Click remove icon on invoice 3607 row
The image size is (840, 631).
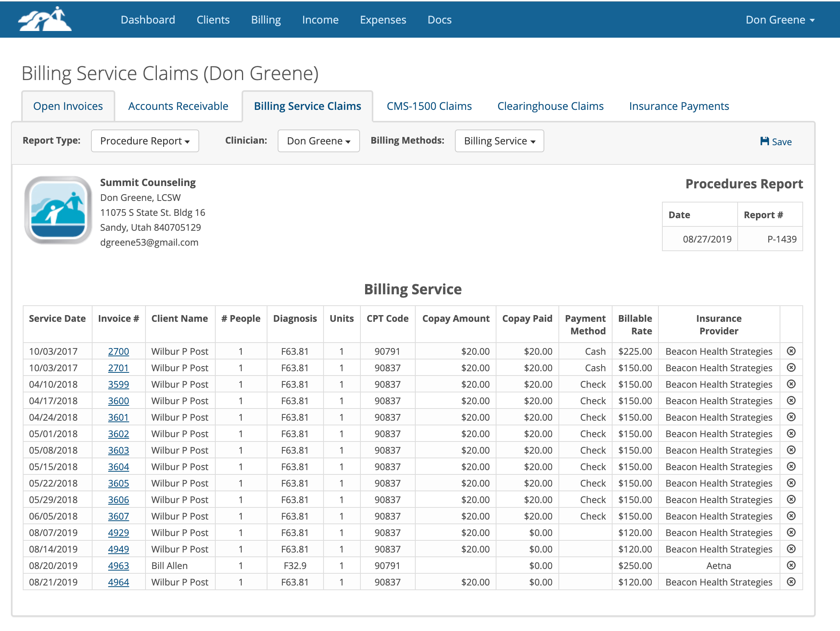pos(791,516)
